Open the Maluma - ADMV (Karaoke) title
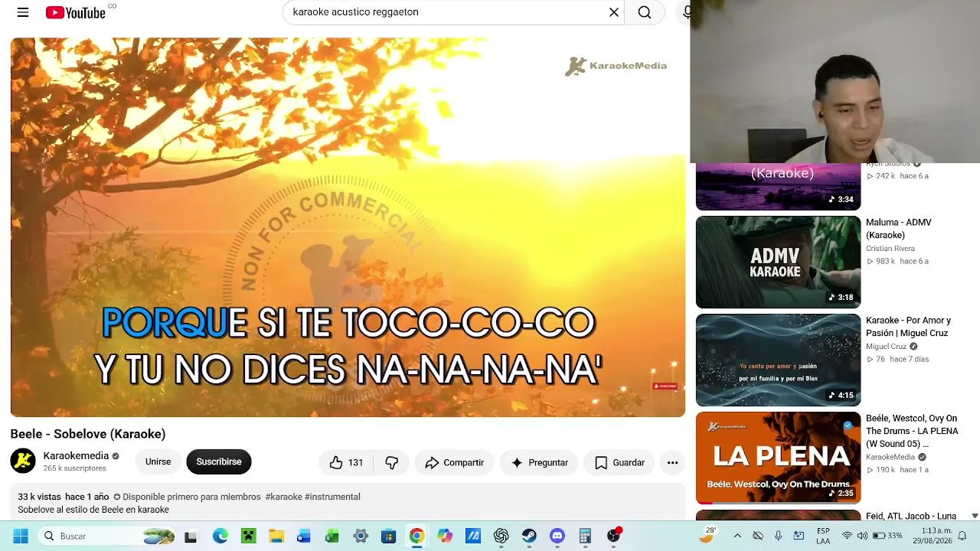Screen dimensions: 980x551 (899, 229)
